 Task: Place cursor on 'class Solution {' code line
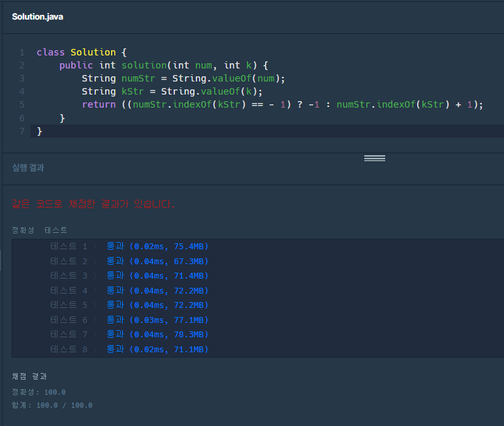[82, 52]
